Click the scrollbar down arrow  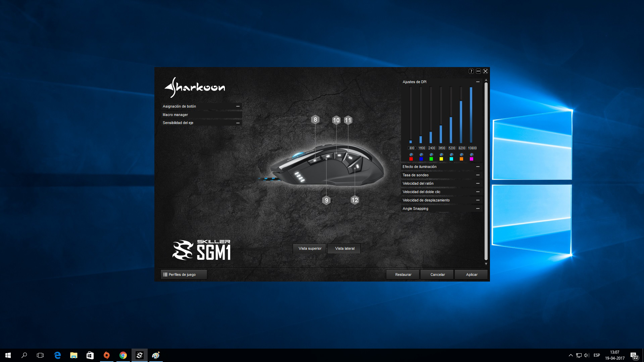pos(486,264)
